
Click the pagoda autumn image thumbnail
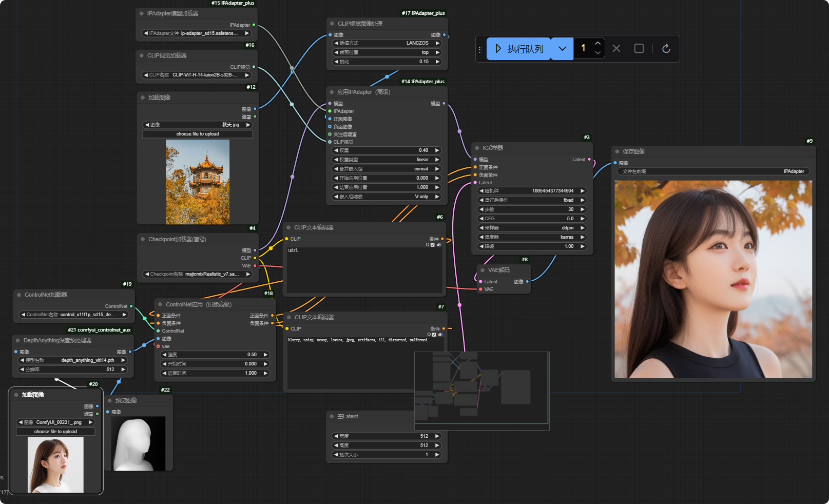pos(198,182)
